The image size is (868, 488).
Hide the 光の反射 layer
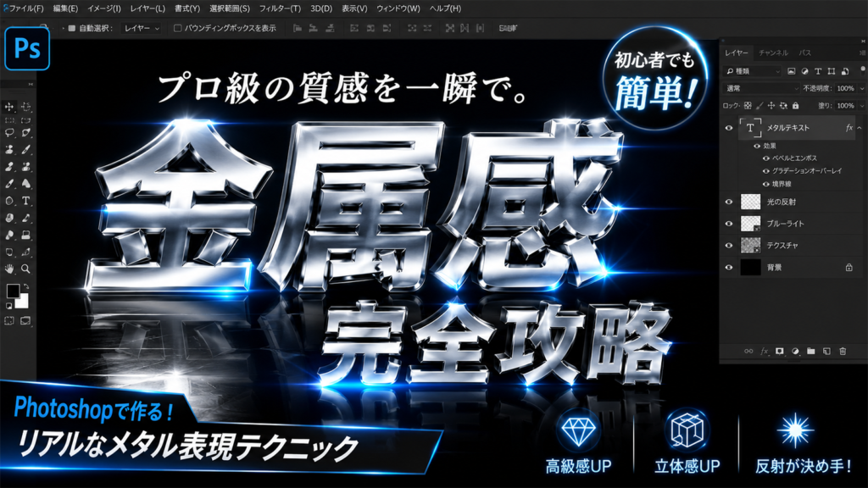click(x=729, y=202)
